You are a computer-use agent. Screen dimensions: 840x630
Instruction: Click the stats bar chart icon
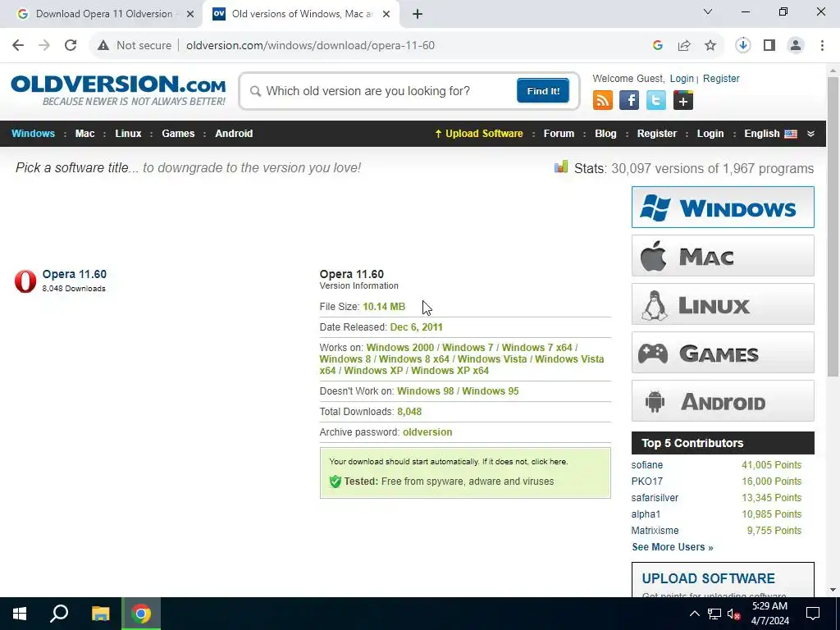click(561, 167)
